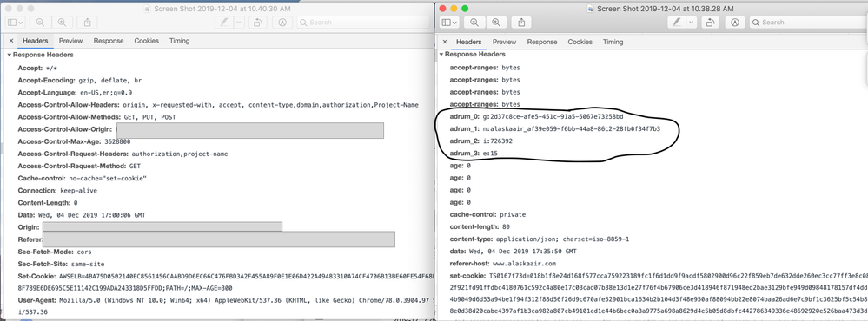The width and height of the screenshot is (868, 321).
Task: Click 'Access-Control-Request-Method: GET' row
Action: [x=79, y=166]
